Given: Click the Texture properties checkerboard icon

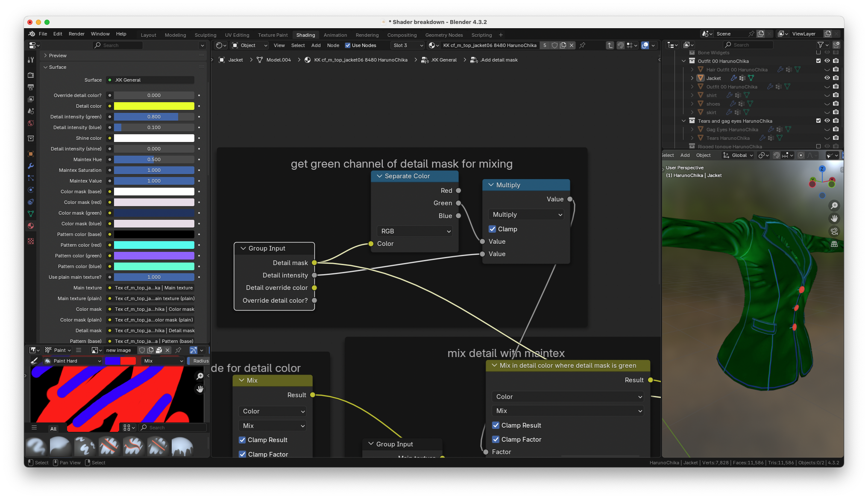Looking at the screenshot, I should 31,241.
